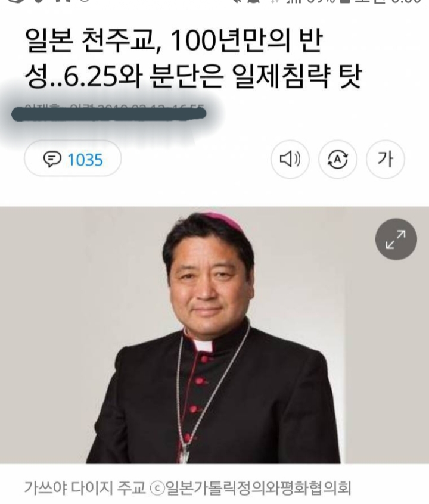Click the comment count number 1035

85,160
